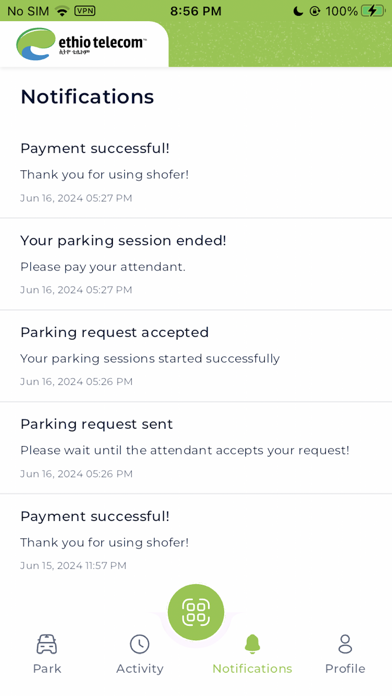Image resolution: width=392 pixels, height=696 pixels.
Task: Tap the VPN badge in status bar
Action: pyautogui.click(x=84, y=11)
